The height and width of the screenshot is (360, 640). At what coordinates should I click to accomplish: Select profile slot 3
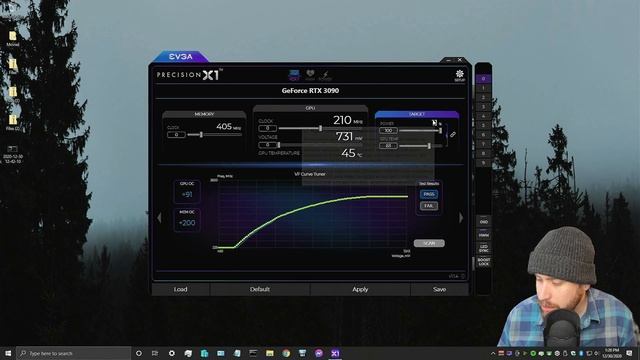point(483,107)
